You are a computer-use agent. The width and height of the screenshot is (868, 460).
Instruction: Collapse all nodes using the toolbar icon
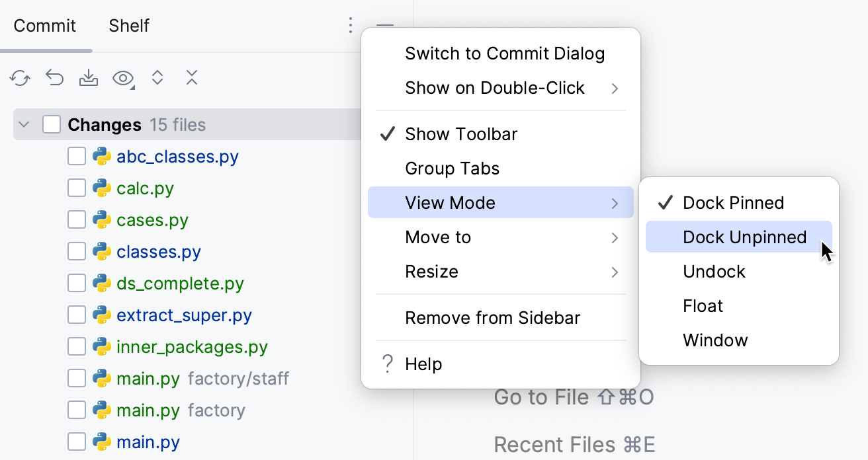point(192,77)
